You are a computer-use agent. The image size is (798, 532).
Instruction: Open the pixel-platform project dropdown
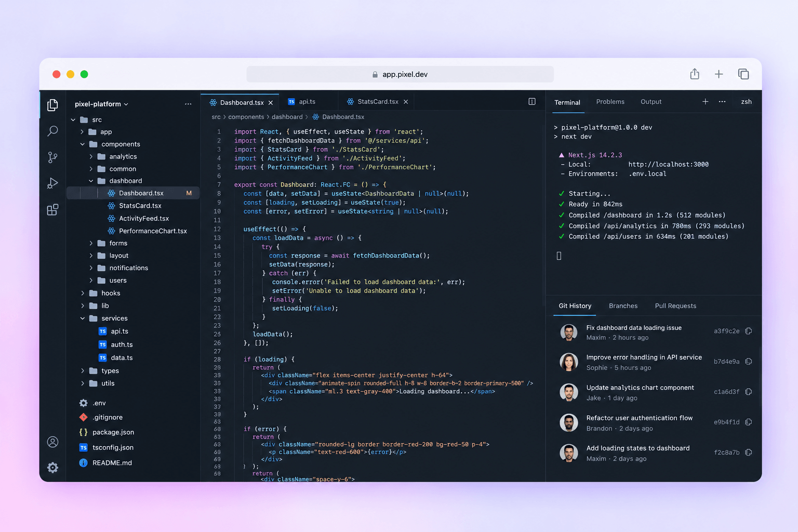click(101, 104)
